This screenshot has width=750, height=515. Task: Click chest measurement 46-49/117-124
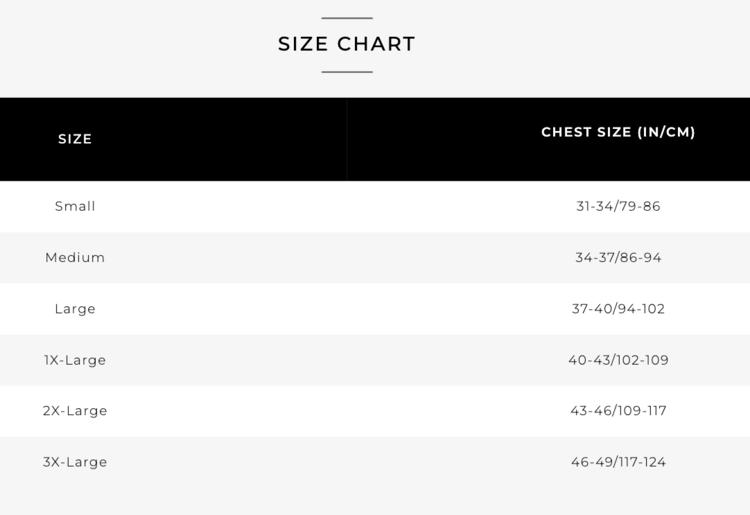point(618,462)
